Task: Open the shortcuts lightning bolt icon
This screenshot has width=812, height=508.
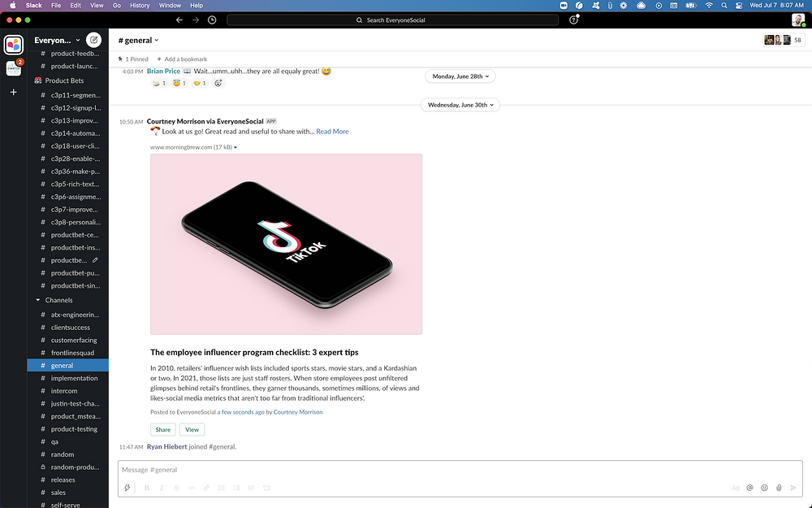Action: click(x=127, y=488)
